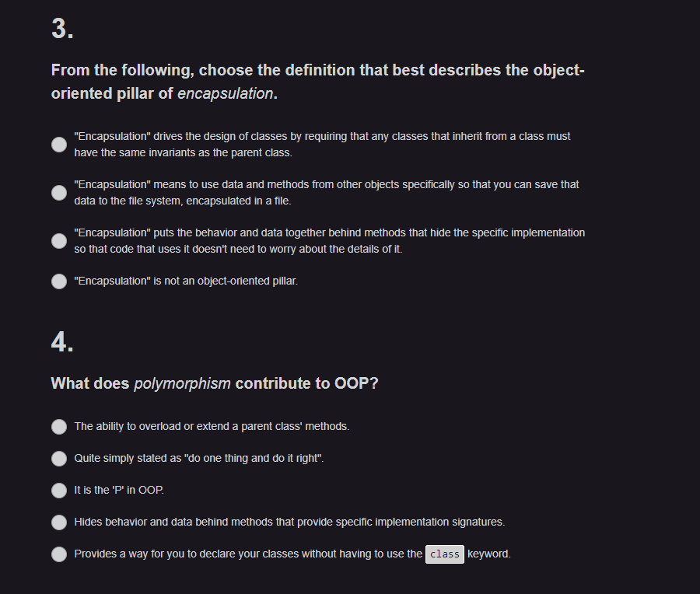This screenshot has height=594, width=700.
Task: Click the question 4 heading number
Action: 61,342
